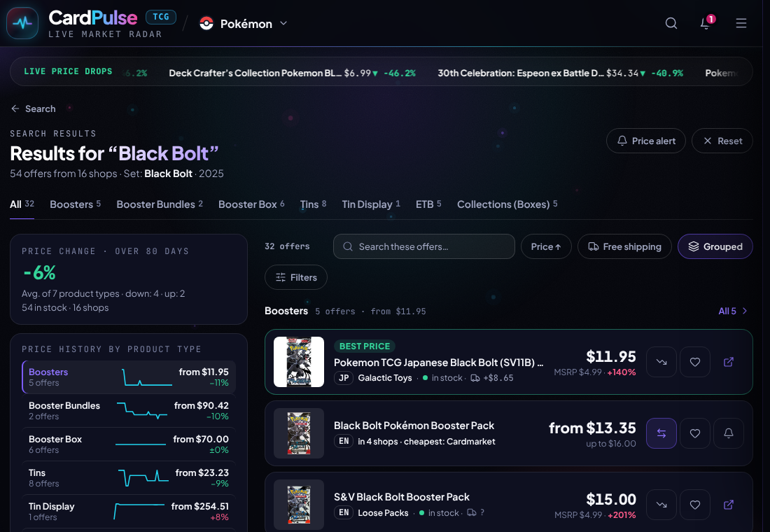Screen dimensions: 770x532
Task: Set alert bell for Black Bolt Booster Pack
Action: (729, 433)
